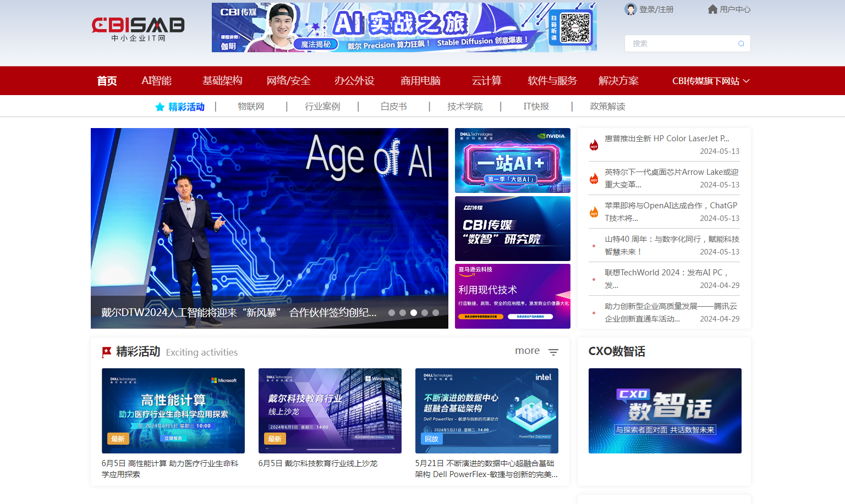Open 戴尔DTW2024人工智能 carousel caption
Viewport: 845px width, 504px height.
coord(239,312)
